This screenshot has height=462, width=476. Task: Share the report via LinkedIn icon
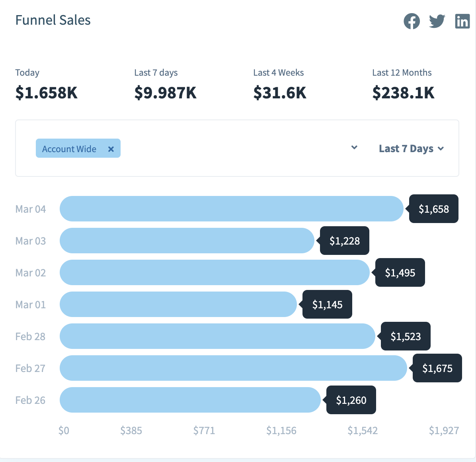[462, 21]
